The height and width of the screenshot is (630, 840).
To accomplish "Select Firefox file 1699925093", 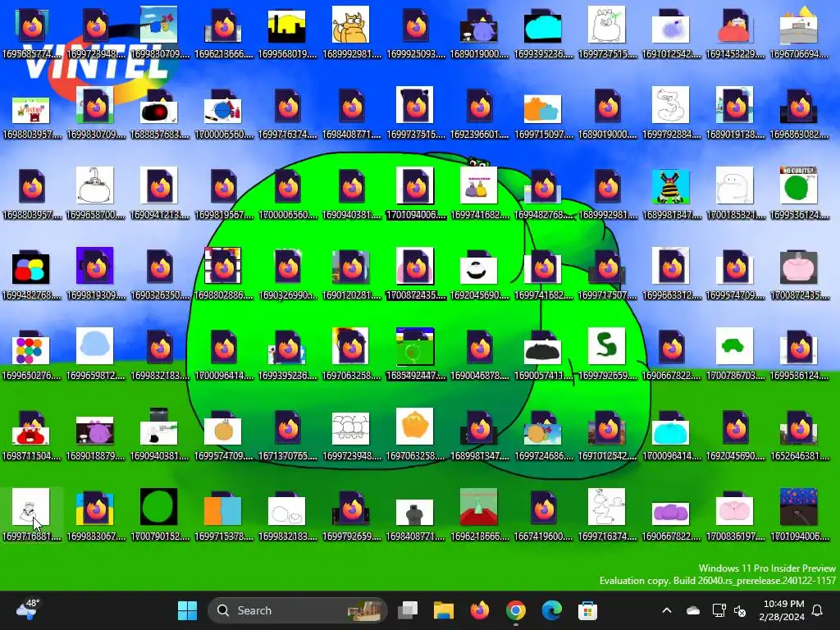I will [x=415, y=33].
